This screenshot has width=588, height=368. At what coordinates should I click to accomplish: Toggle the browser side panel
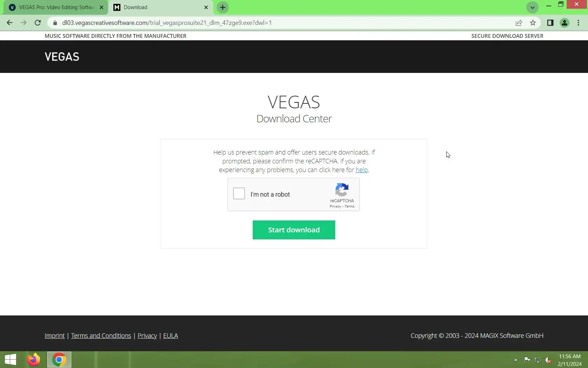pyautogui.click(x=550, y=23)
